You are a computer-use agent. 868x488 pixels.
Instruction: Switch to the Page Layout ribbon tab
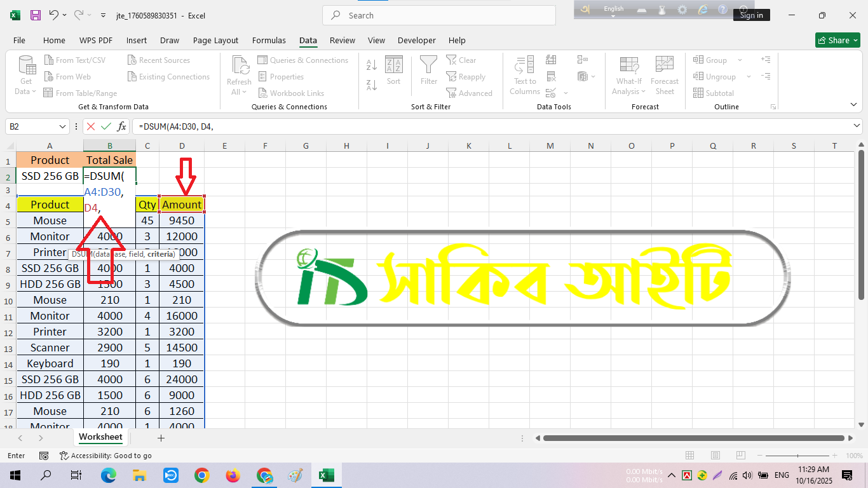point(215,40)
